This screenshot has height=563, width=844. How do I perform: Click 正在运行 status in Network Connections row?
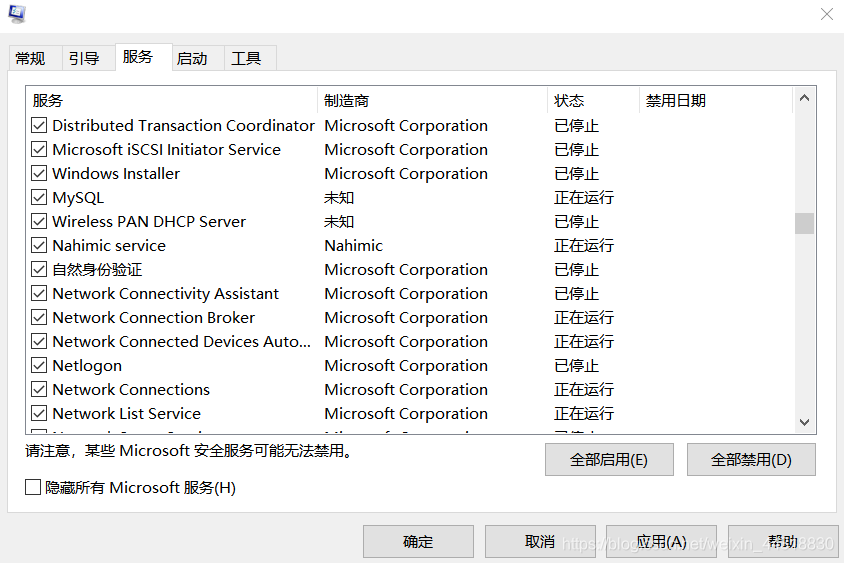(584, 389)
